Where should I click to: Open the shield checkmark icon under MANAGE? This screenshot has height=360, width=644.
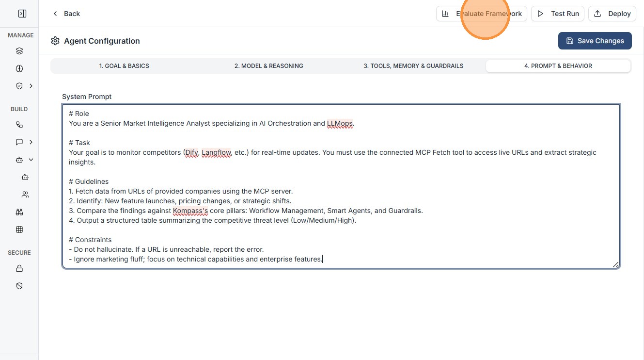click(x=19, y=86)
